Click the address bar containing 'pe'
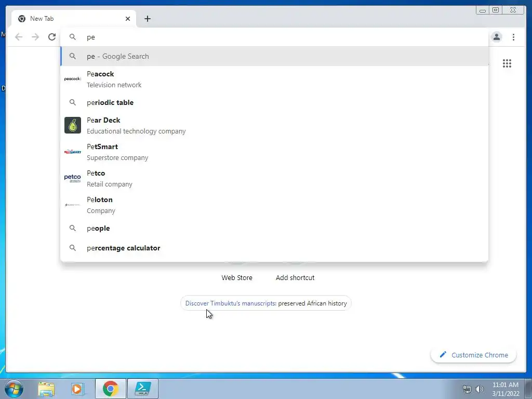This screenshot has height=399, width=532. coord(274,37)
